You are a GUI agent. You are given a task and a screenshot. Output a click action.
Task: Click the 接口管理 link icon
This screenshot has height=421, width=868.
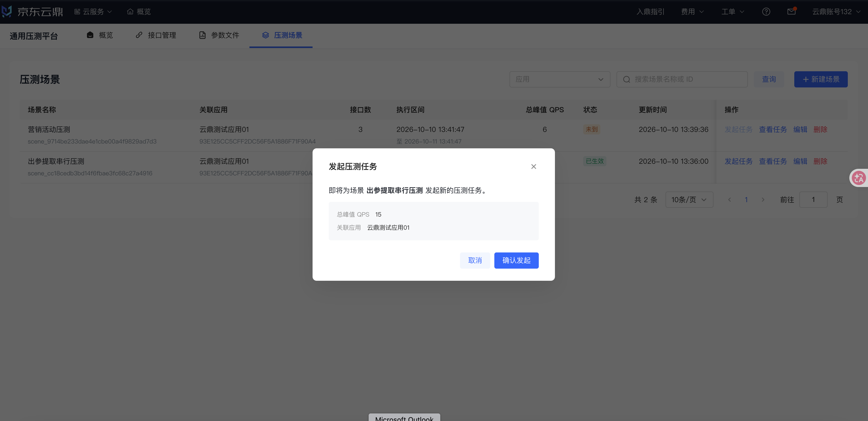click(x=139, y=35)
